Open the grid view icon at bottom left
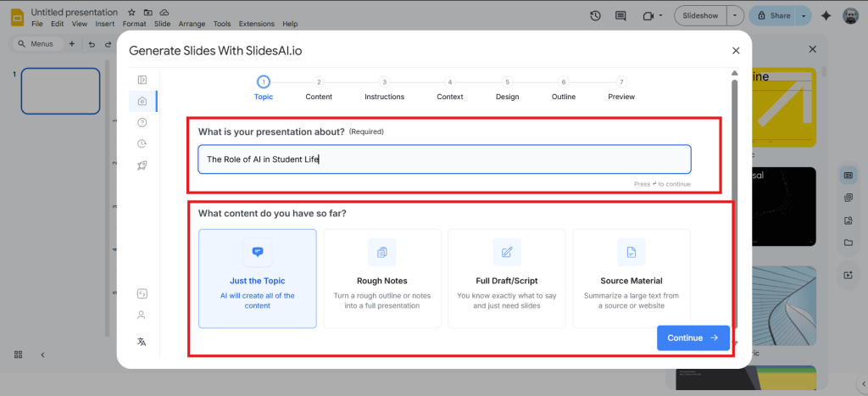The image size is (868, 396). click(x=19, y=354)
